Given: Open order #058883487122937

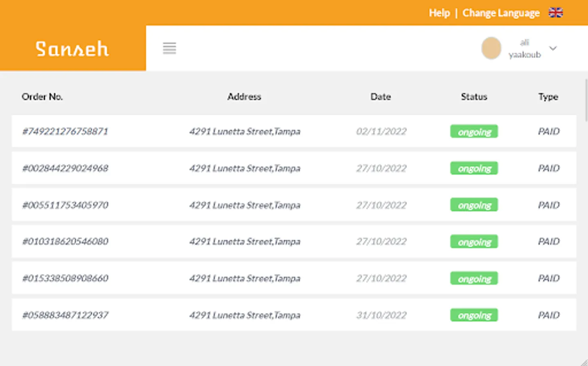Looking at the screenshot, I should 65,315.
